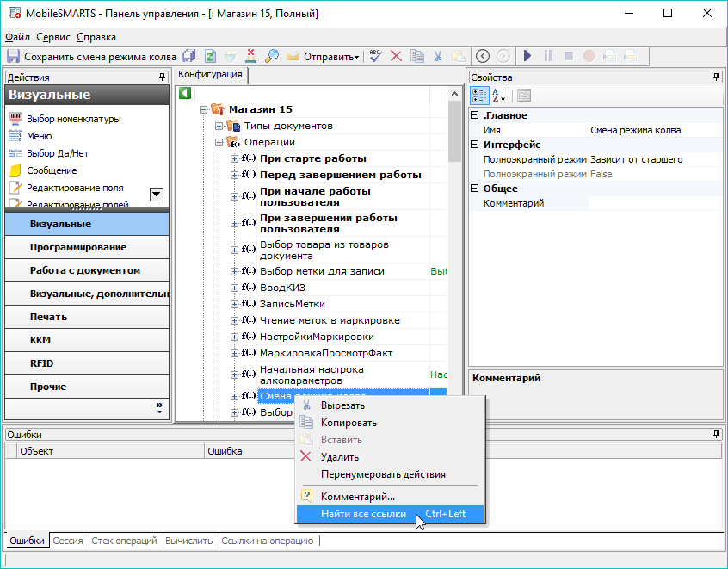Expand the ЗаписьМетки operation

pyautogui.click(x=234, y=304)
